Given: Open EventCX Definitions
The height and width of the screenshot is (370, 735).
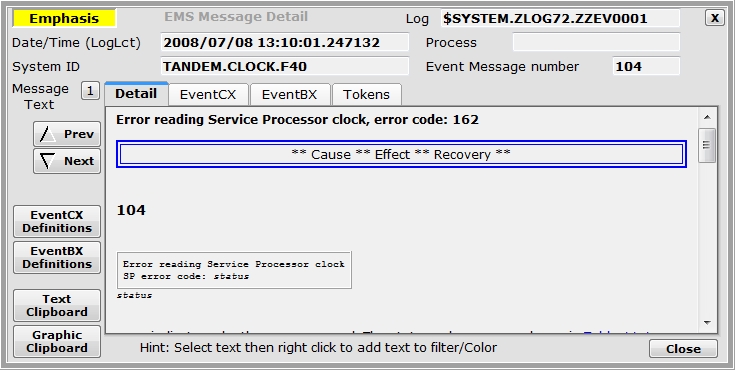Looking at the screenshot, I should coord(57,221).
